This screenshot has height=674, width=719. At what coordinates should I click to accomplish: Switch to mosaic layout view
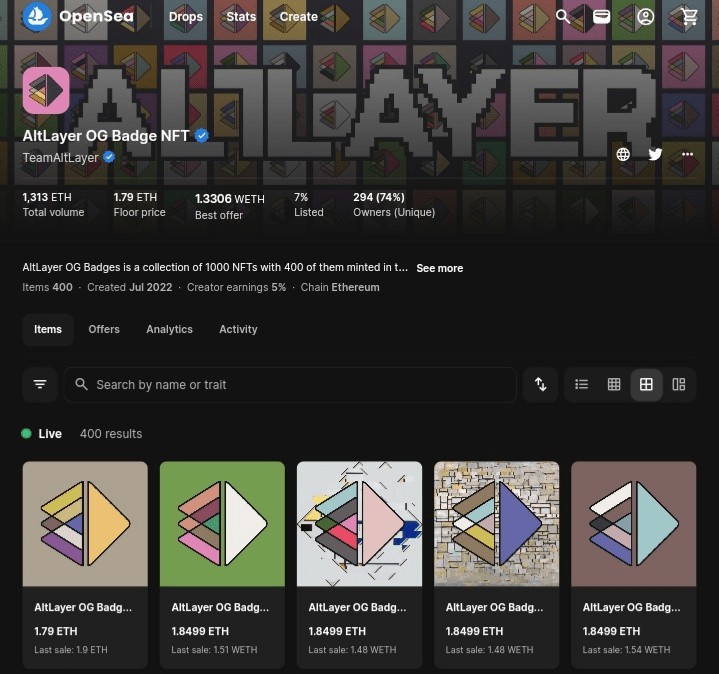(x=679, y=384)
